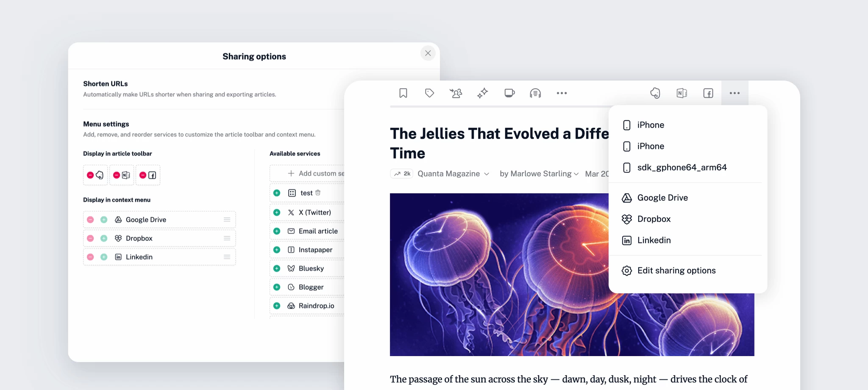Open Edit sharing options
Image resolution: width=868 pixels, height=390 pixels.
[676, 270]
